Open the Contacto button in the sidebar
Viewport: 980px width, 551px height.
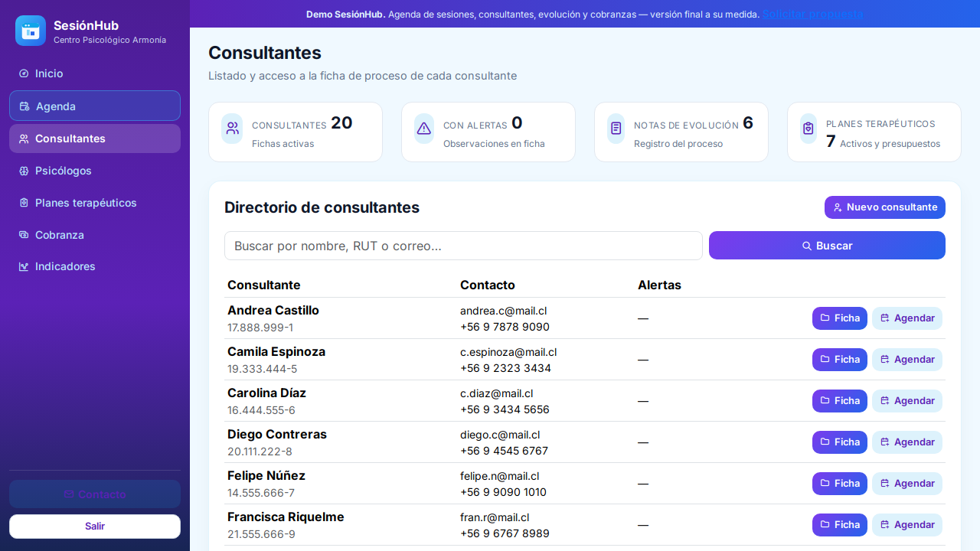coord(95,494)
